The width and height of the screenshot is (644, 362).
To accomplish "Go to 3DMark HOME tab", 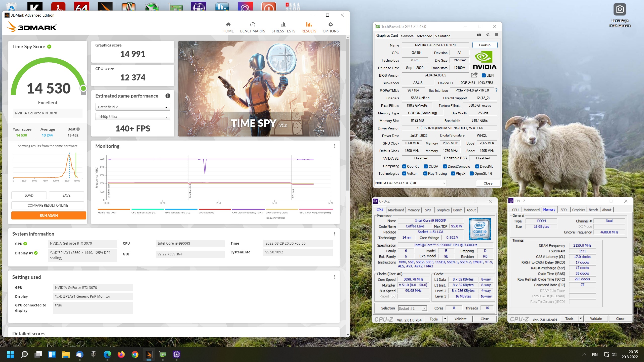I will [228, 27].
